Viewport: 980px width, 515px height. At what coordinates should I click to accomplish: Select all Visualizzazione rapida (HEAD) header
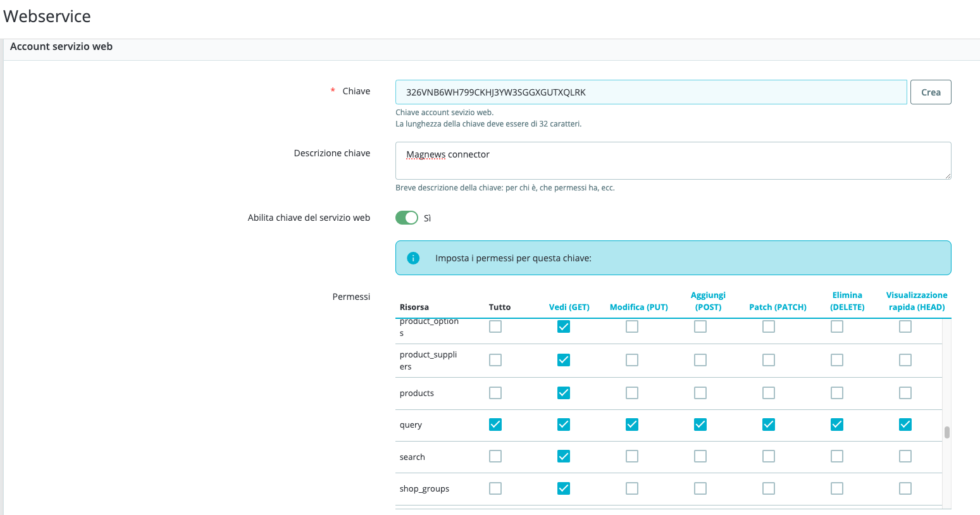tap(917, 301)
